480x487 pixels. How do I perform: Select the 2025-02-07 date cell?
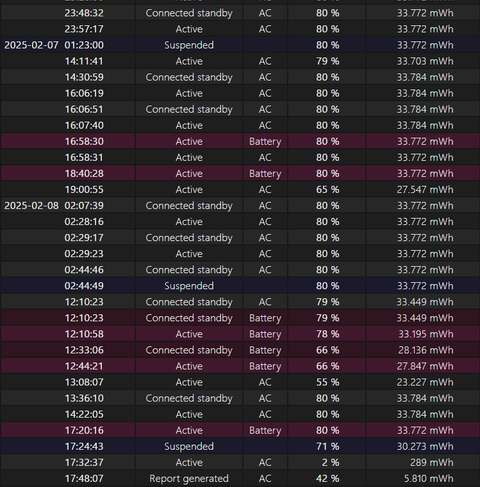point(31,45)
